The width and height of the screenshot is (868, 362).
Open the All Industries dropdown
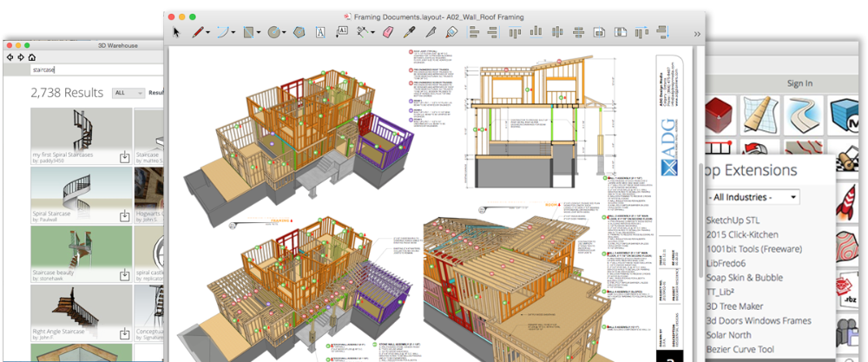[752, 197]
